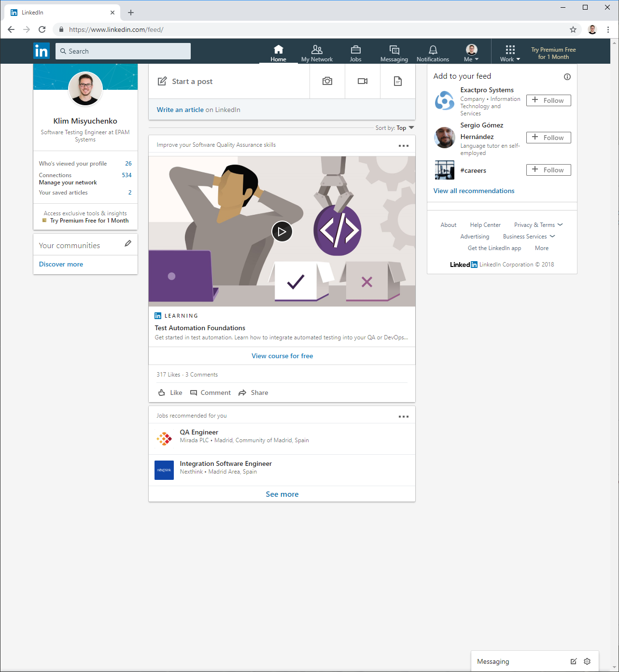Click Try Premium Free for 1 Month in header
This screenshot has width=619, height=672.
coord(553,53)
